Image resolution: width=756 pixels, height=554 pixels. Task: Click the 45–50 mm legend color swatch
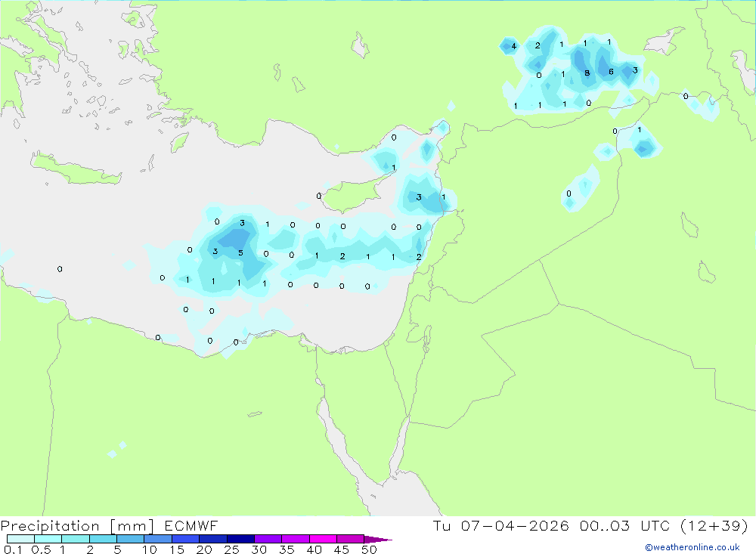tap(351, 539)
